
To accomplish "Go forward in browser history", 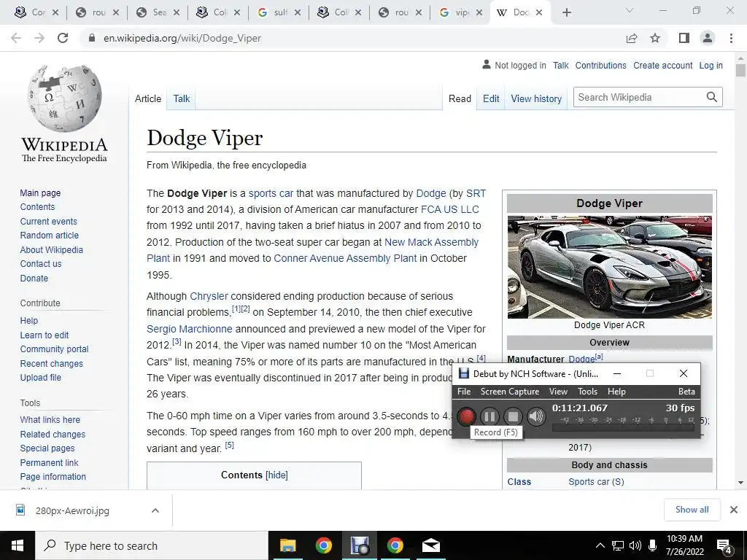I will [x=39, y=38].
